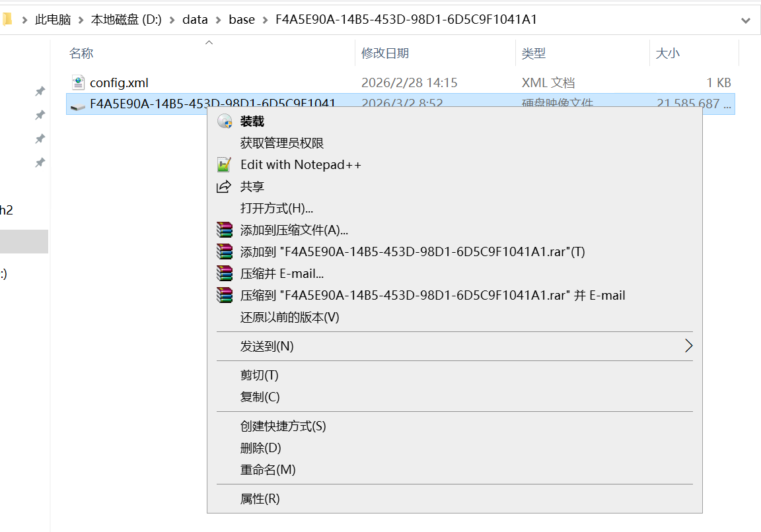
Task: Click the sort arrow above 名称 column
Action: pyautogui.click(x=209, y=42)
